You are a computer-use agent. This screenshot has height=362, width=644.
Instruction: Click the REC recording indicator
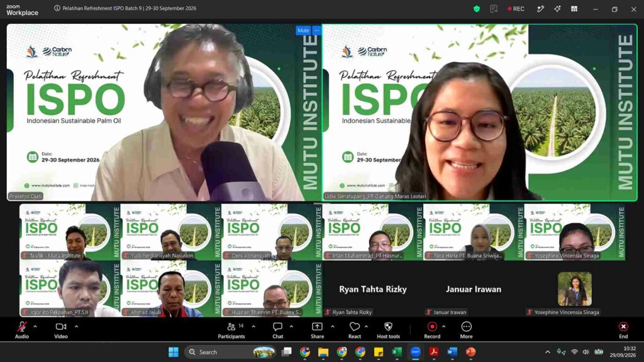coord(516,9)
